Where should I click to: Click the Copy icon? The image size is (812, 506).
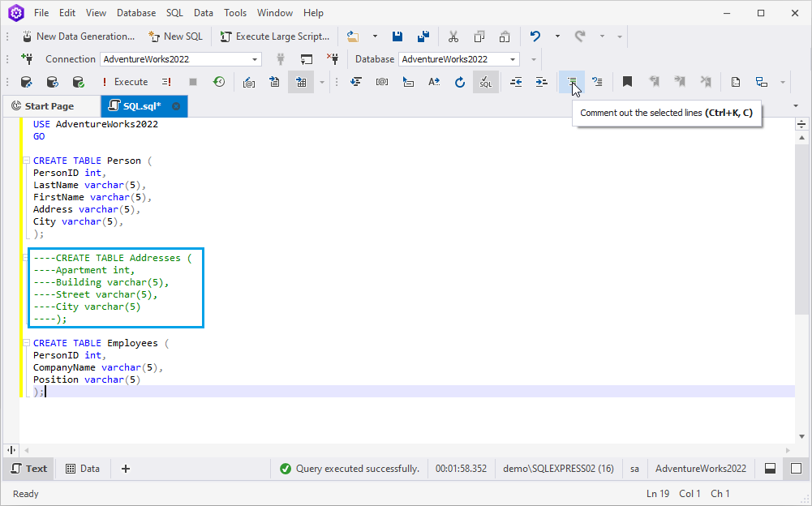point(479,36)
